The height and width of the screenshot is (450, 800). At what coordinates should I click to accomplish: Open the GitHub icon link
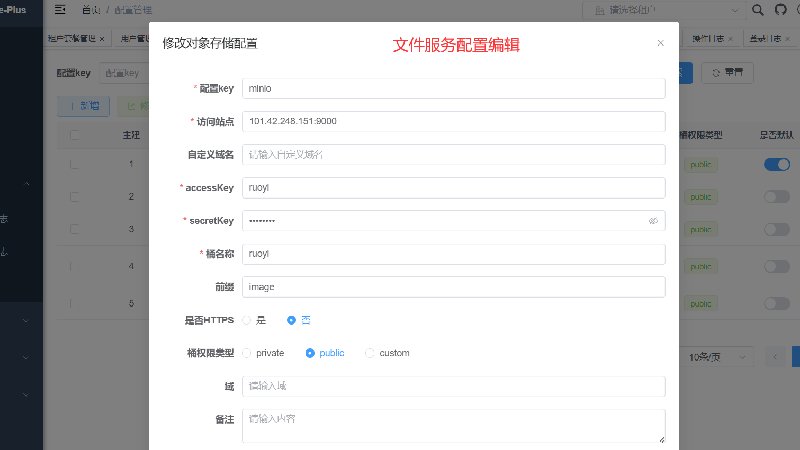click(781, 10)
